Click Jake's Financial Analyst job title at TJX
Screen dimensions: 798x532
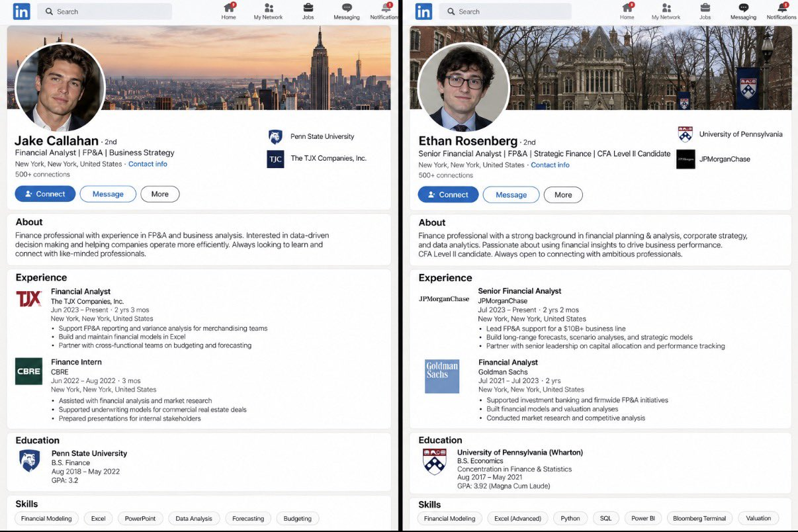tap(81, 291)
